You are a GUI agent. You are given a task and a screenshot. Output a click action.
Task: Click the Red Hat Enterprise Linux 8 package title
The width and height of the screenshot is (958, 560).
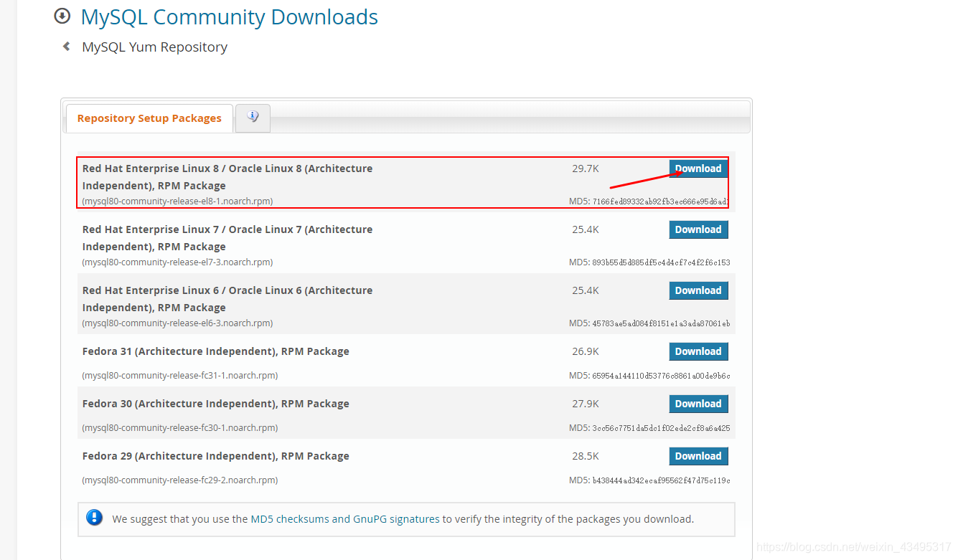(227, 177)
